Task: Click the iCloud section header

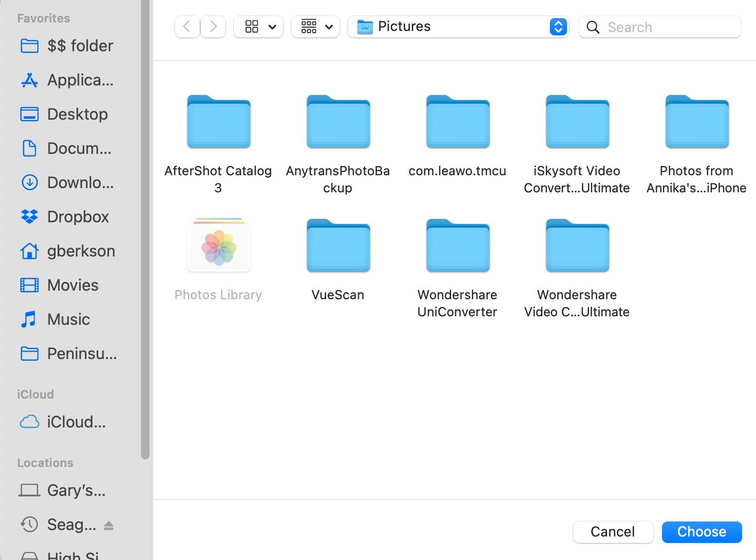Action: click(35, 394)
